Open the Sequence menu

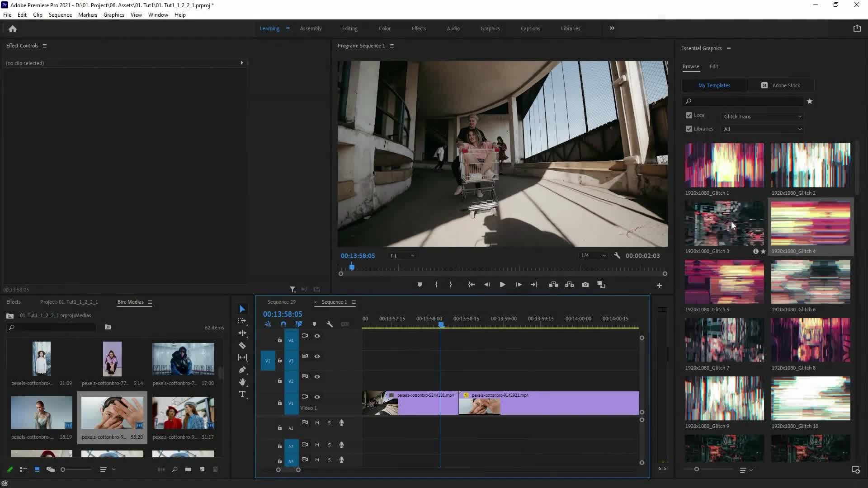coord(60,15)
